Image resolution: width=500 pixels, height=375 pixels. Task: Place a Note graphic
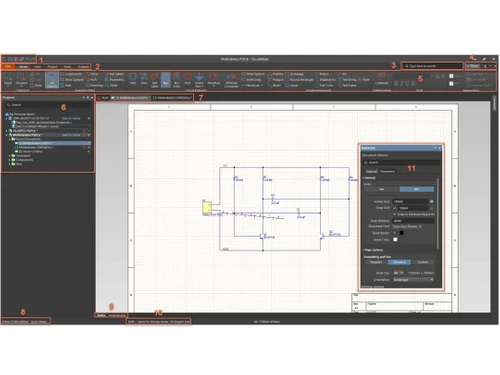(364, 80)
